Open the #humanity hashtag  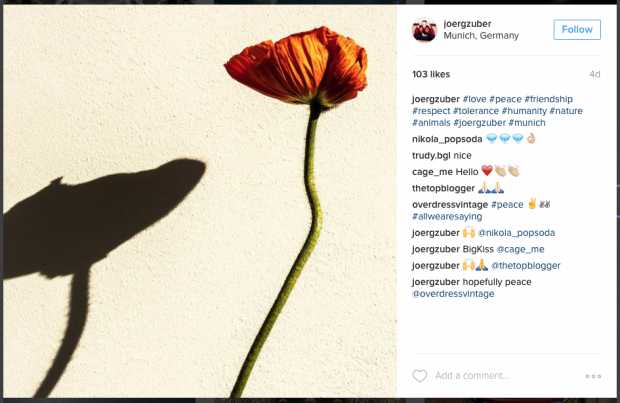(x=524, y=111)
